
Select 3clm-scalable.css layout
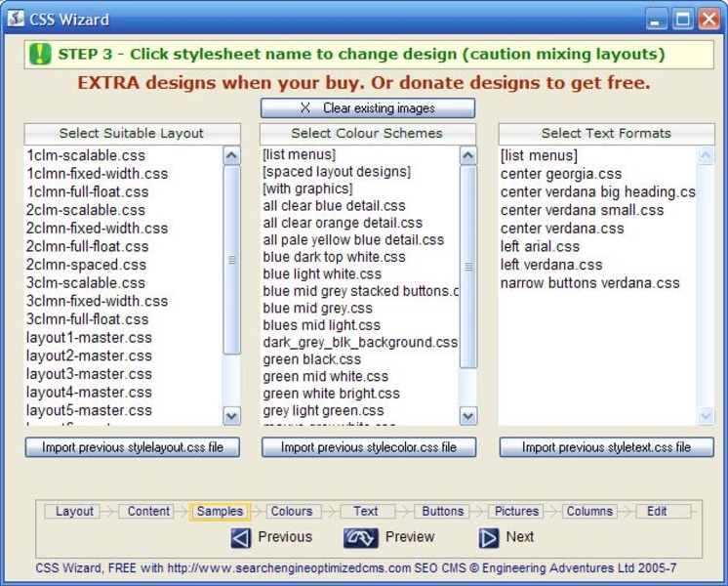pos(86,283)
